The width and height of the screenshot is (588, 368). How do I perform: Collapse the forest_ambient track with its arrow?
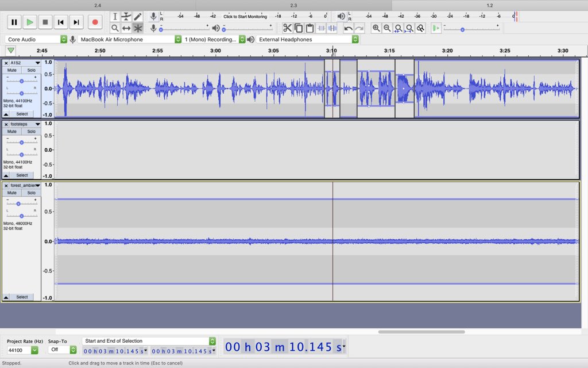tap(6, 297)
